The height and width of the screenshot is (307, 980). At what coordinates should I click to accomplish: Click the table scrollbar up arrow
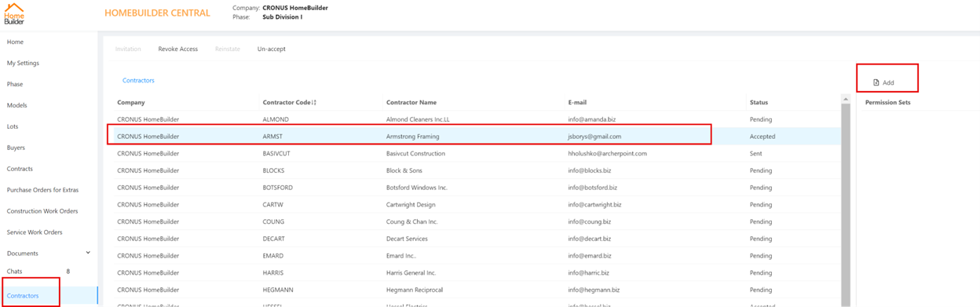tap(846, 99)
